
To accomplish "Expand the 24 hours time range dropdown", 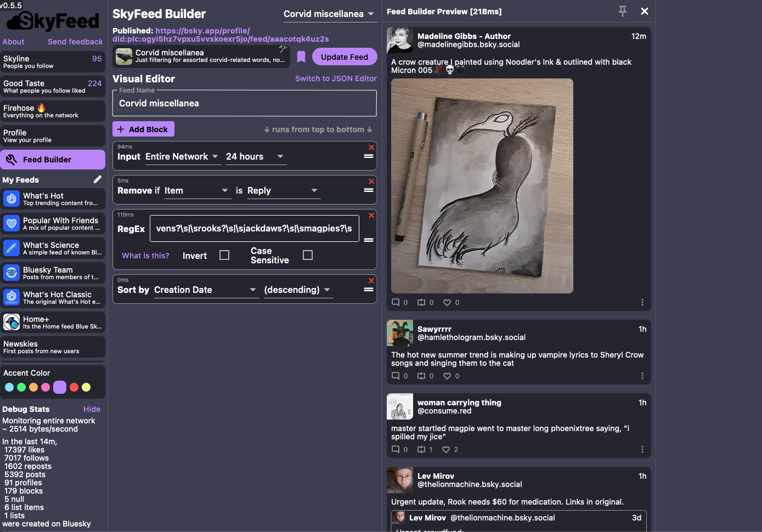I will [255, 157].
